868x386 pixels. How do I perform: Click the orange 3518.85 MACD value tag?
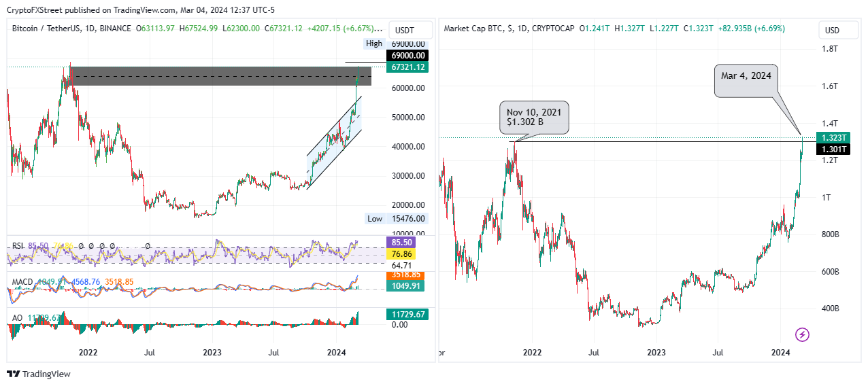tap(406, 275)
